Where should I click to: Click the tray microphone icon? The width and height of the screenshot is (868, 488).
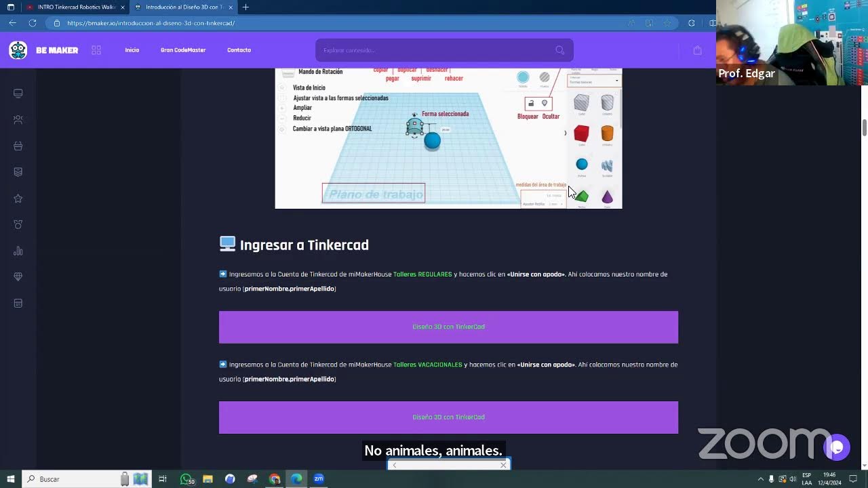coord(771,479)
